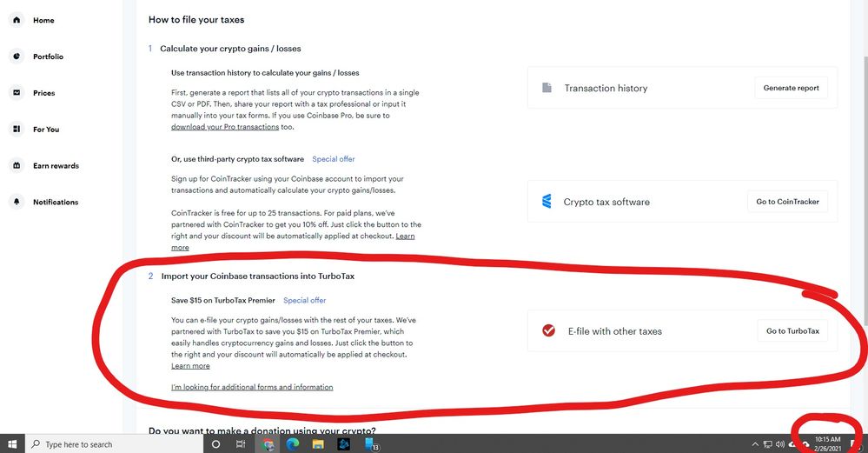The image size is (868, 453).
Task: Open the Portfolio pie icon in sidebar
Action: click(17, 57)
